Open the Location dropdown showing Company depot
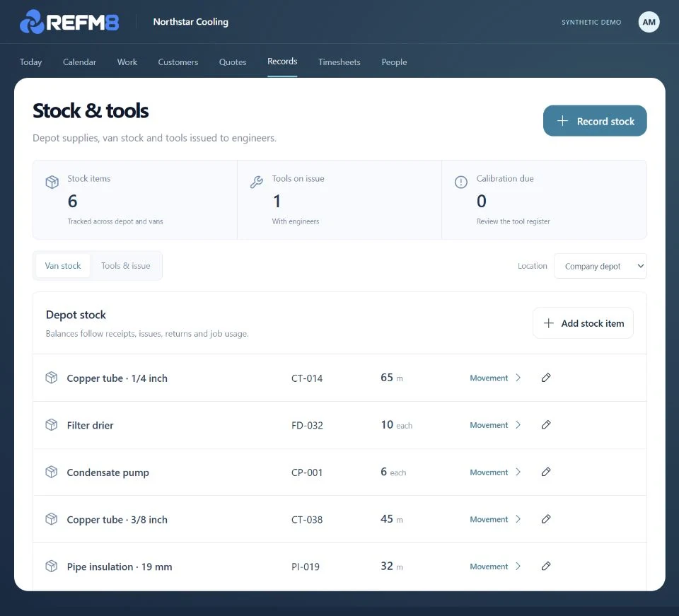This screenshot has width=679, height=616. [600, 266]
